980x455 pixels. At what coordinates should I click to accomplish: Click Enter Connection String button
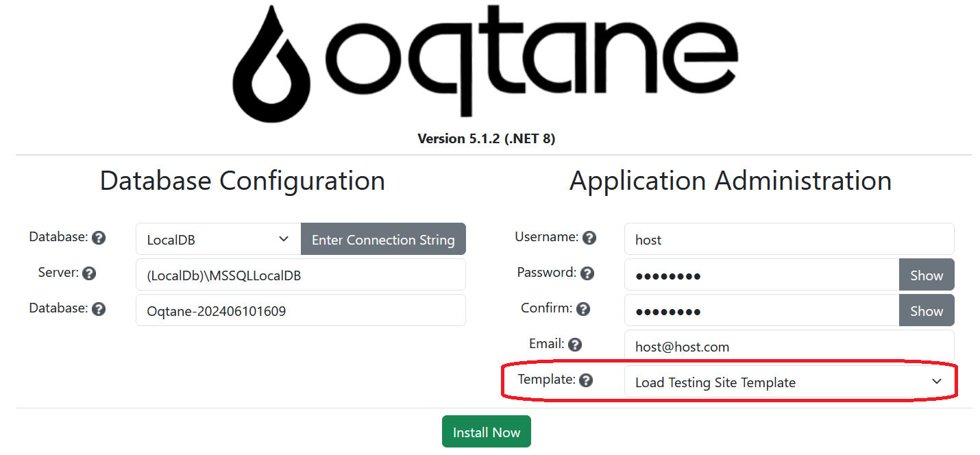(383, 239)
